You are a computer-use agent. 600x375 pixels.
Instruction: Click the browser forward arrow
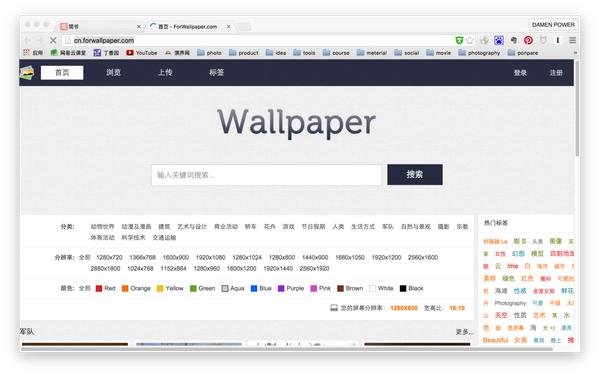click(x=40, y=40)
